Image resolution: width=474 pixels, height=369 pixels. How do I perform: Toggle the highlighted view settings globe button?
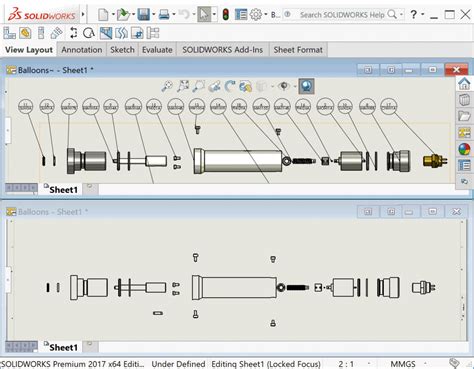pyautogui.click(x=306, y=86)
